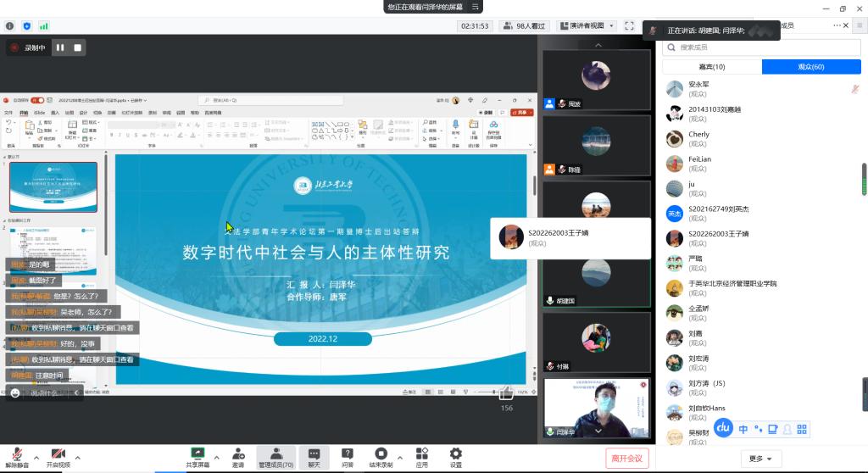Switch to the audience (60) tab
This screenshot has height=473, width=868.
coord(811,67)
